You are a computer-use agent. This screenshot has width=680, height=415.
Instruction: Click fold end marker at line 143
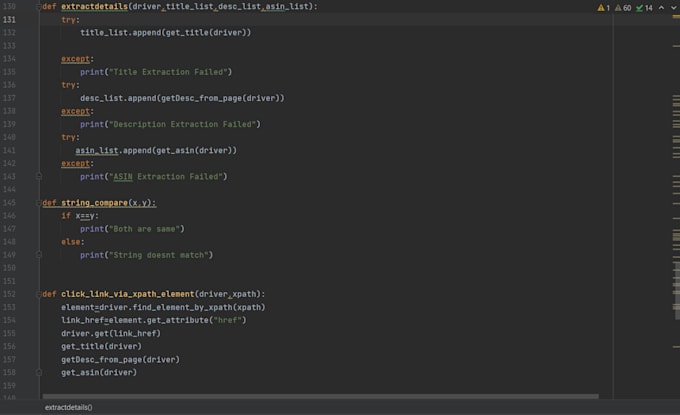(x=39, y=176)
